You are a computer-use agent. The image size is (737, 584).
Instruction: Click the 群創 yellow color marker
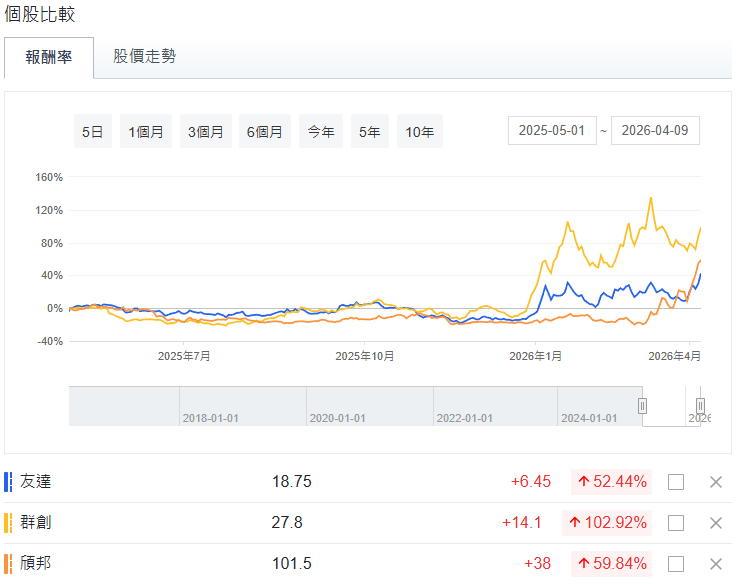click(8, 523)
